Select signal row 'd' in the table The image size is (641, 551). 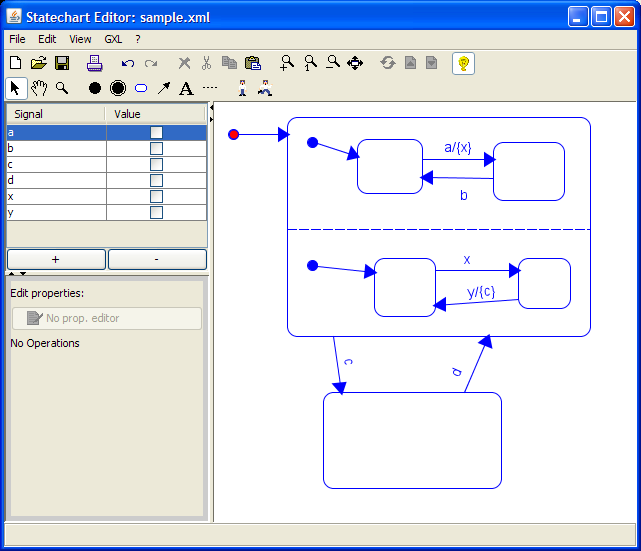(56, 180)
